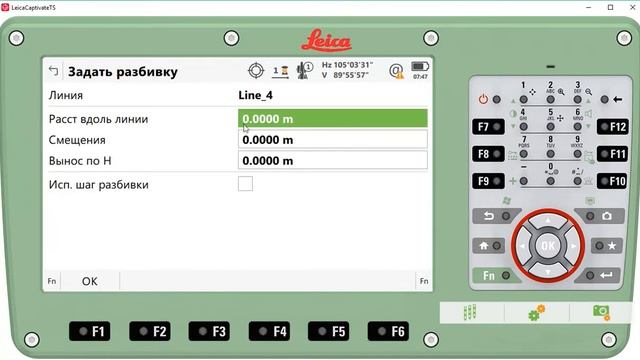Click the red power button on keypad
The height and width of the screenshot is (360, 640).
coord(489,99)
